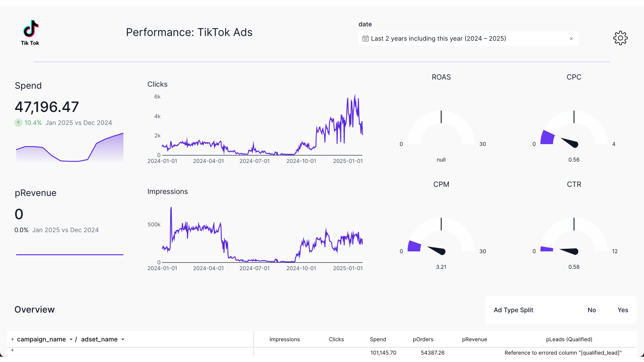Clear the date filter with X button
This screenshot has width=644, height=362.
click(x=571, y=39)
